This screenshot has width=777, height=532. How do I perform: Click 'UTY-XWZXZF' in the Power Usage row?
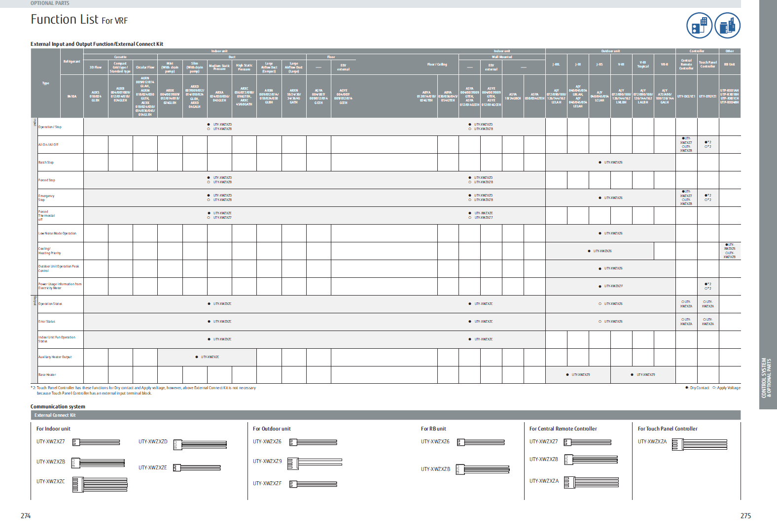pos(613,286)
